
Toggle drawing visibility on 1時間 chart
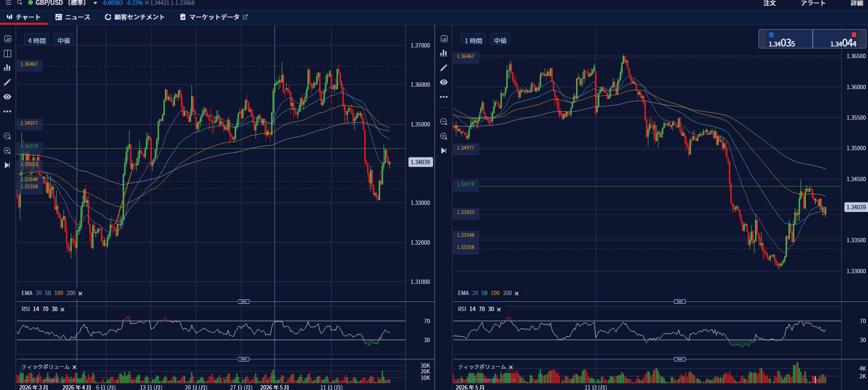[444, 82]
